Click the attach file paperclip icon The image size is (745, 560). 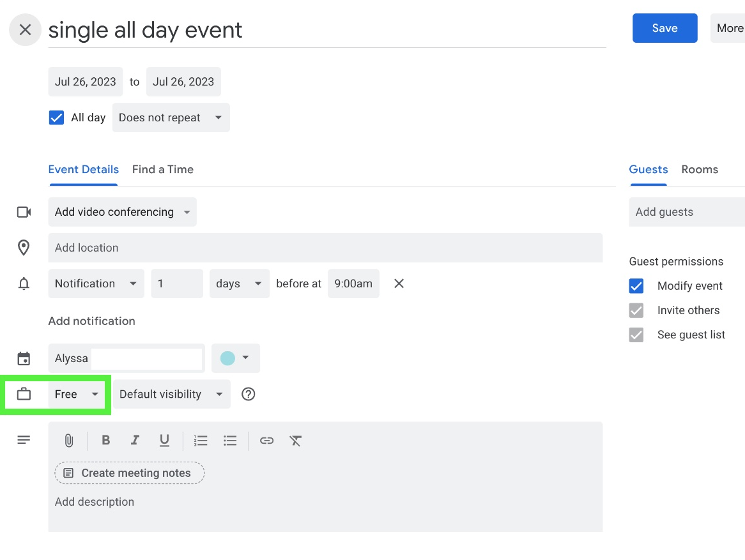point(69,441)
